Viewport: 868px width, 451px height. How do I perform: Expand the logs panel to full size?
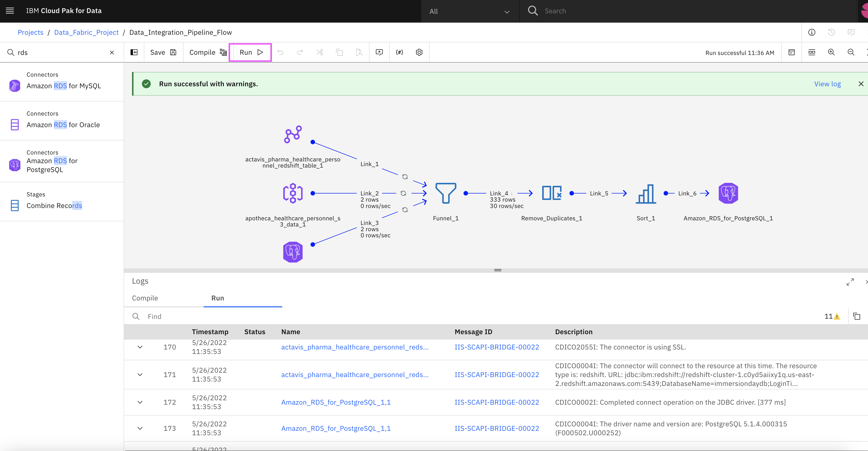point(850,282)
